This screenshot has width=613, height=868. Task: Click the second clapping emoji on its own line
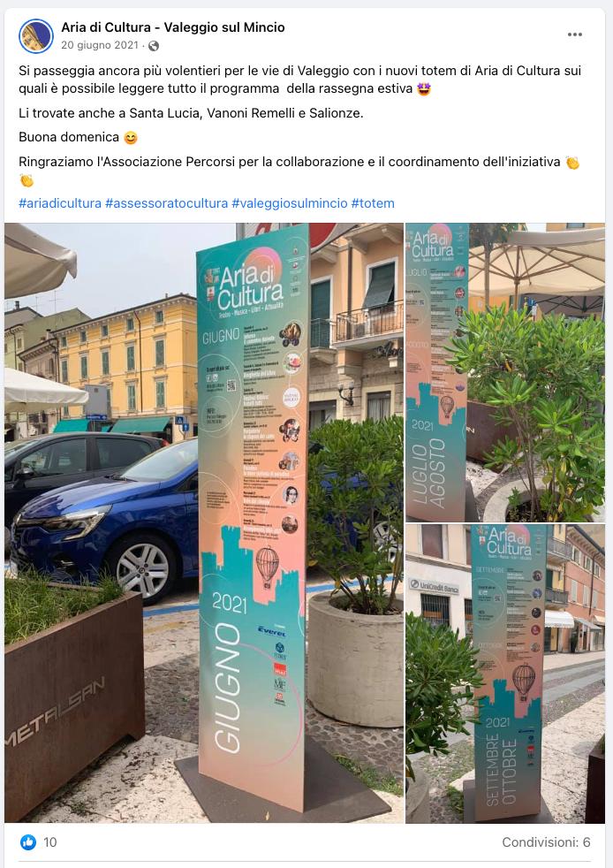[x=26, y=180]
